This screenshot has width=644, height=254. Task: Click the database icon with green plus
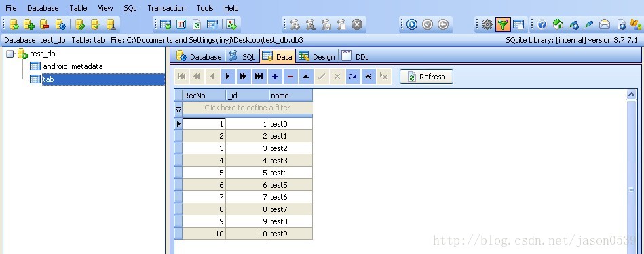click(29, 24)
